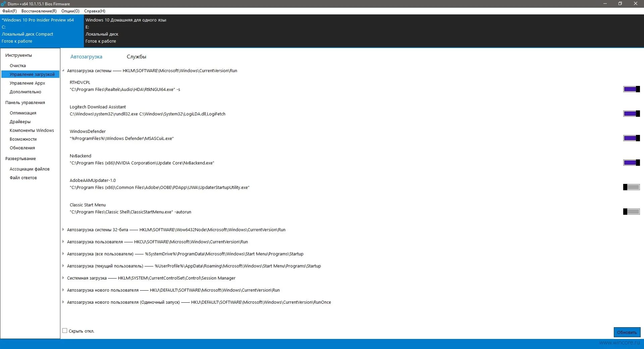Open Драйверы in sidebar
This screenshot has width=644, height=349.
[x=20, y=122]
